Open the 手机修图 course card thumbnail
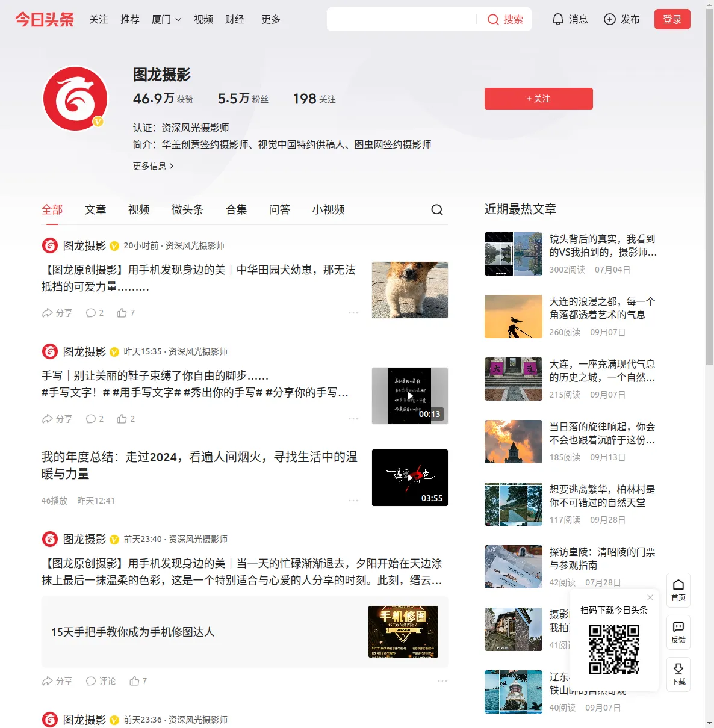This screenshot has width=714, height=728. click(403, 632)
